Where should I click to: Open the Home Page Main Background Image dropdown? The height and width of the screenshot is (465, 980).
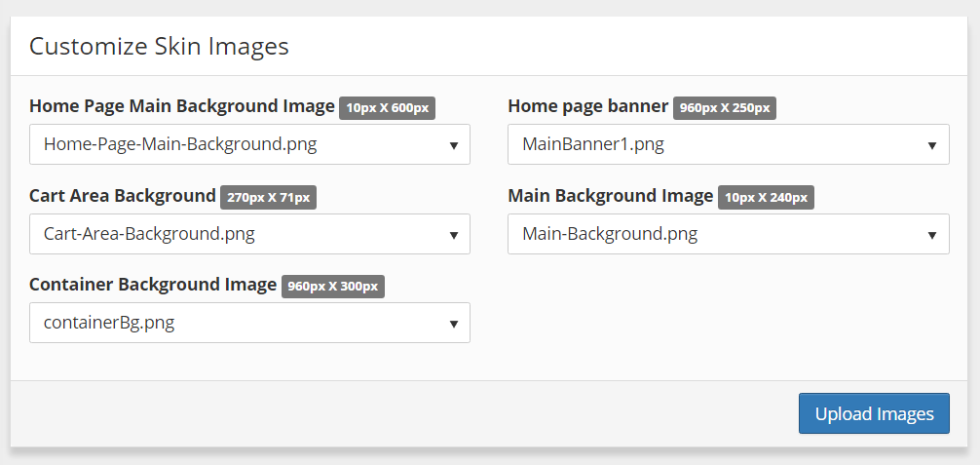pos(249,144)
